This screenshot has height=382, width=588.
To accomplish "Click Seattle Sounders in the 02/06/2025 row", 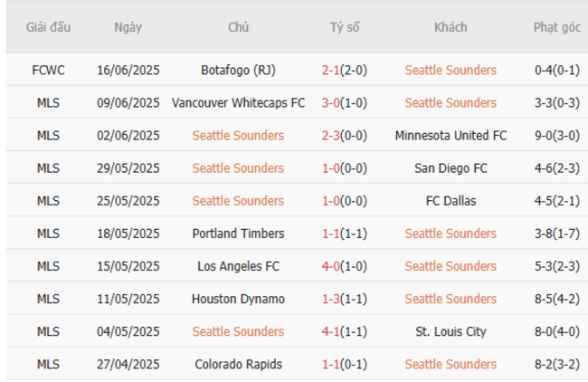I will tap(238, 136).
